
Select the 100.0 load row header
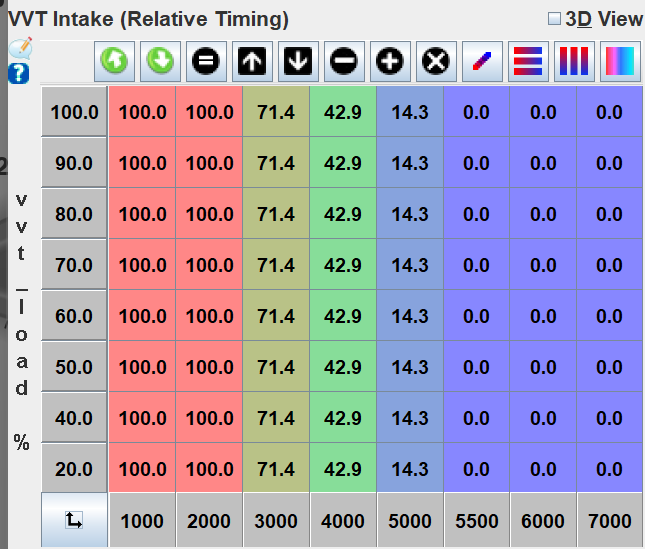pyautogui.click(x=74, y=113)
